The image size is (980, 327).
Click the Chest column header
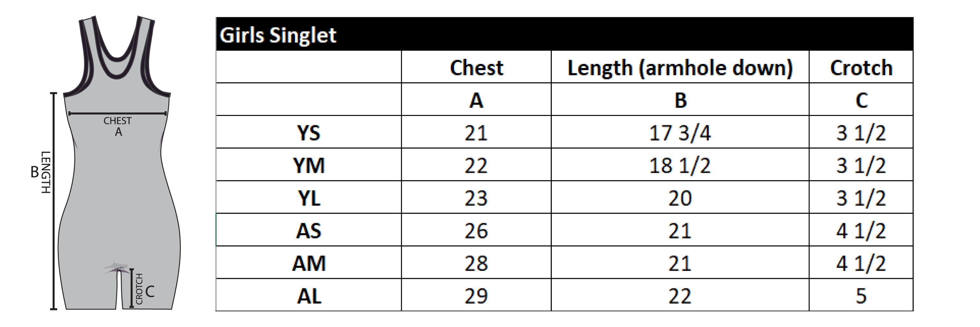[x=476, y=68]
